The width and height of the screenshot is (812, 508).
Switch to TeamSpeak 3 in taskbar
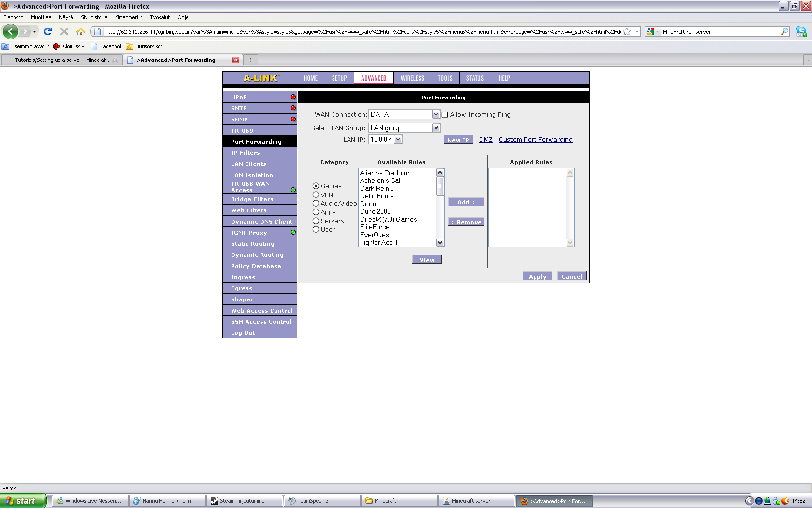(322, 501)
